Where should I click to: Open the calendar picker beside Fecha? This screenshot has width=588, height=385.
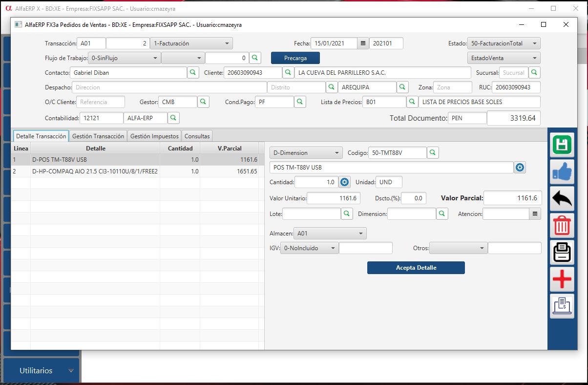click(363, 43)
